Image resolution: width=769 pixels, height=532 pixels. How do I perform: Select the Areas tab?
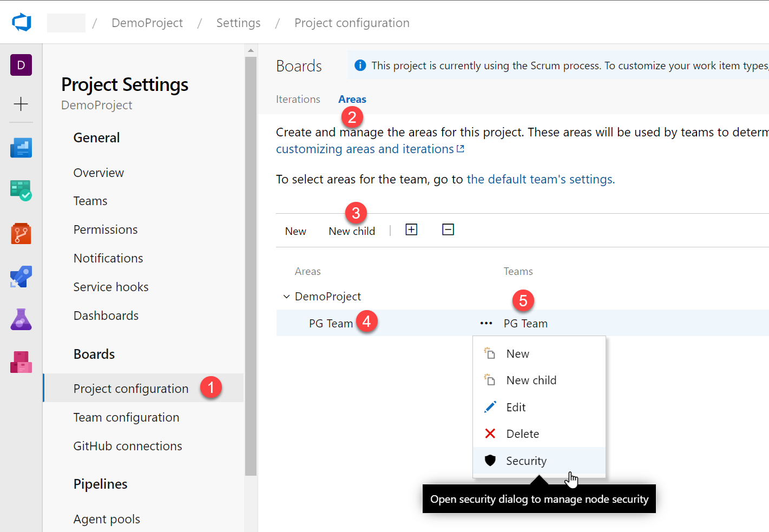point(352,99)
